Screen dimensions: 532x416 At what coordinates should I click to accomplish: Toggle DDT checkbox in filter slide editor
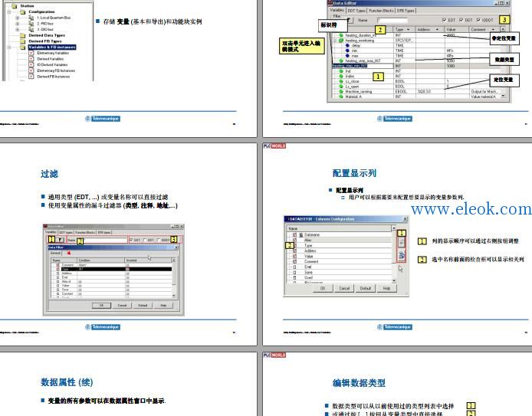145,240
